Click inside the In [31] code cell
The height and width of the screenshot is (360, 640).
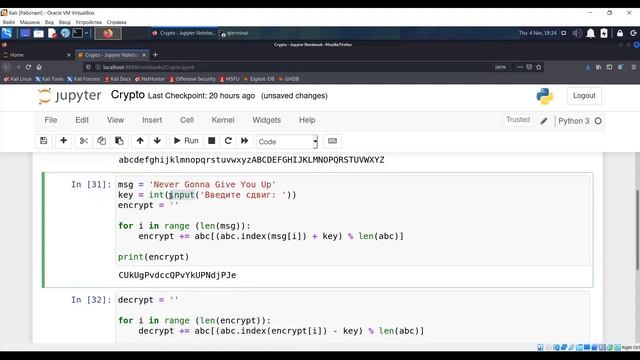click(x=353, y=220)
